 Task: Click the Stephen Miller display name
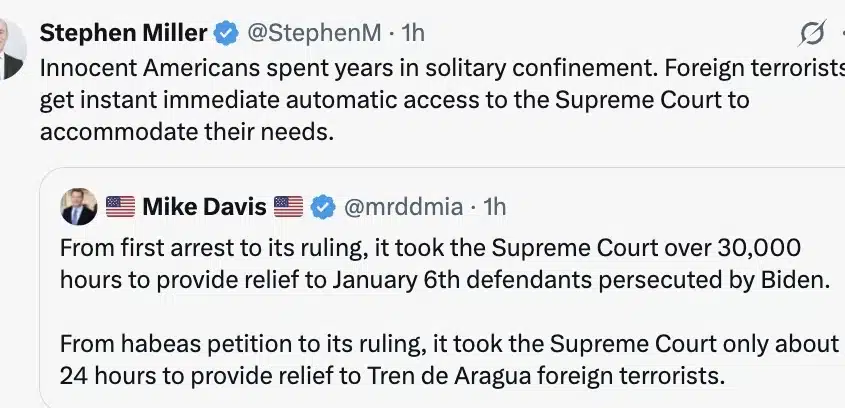pyautogui.click(x=123, y=33)
